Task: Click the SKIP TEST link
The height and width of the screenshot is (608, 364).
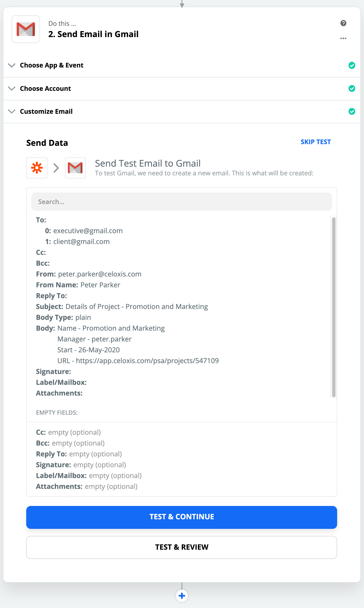Action: point(316,142)
